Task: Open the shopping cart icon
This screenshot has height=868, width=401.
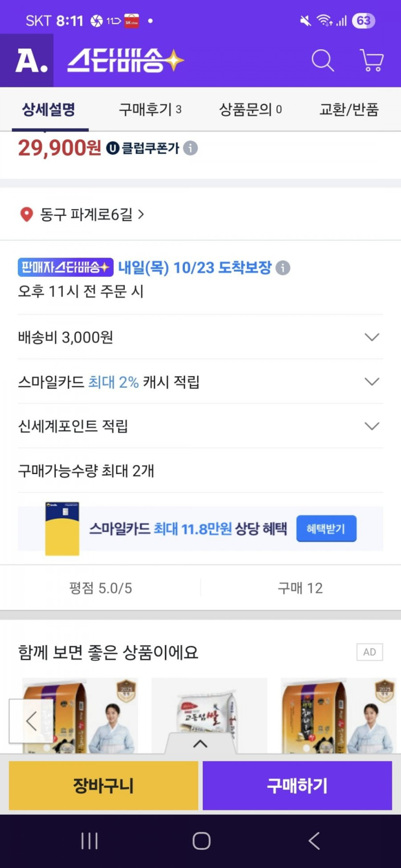Action: 372,61
